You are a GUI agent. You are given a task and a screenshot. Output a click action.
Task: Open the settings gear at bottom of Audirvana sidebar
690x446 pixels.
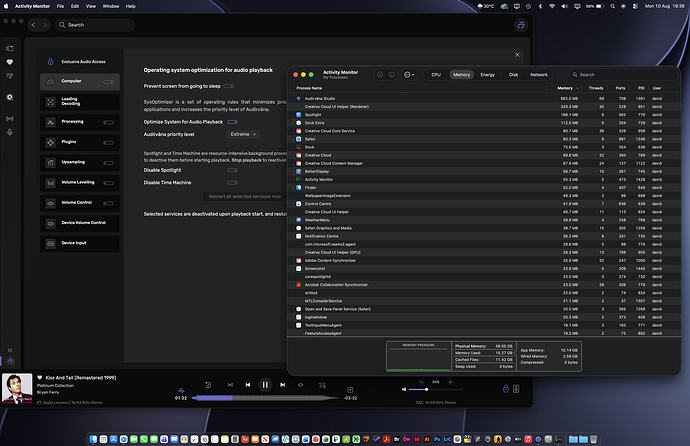point(10,361)
